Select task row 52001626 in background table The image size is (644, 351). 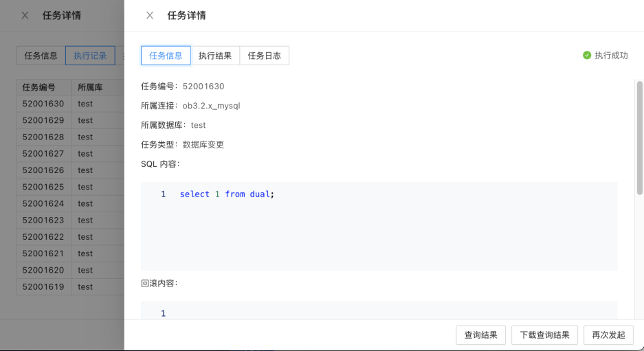70,170
